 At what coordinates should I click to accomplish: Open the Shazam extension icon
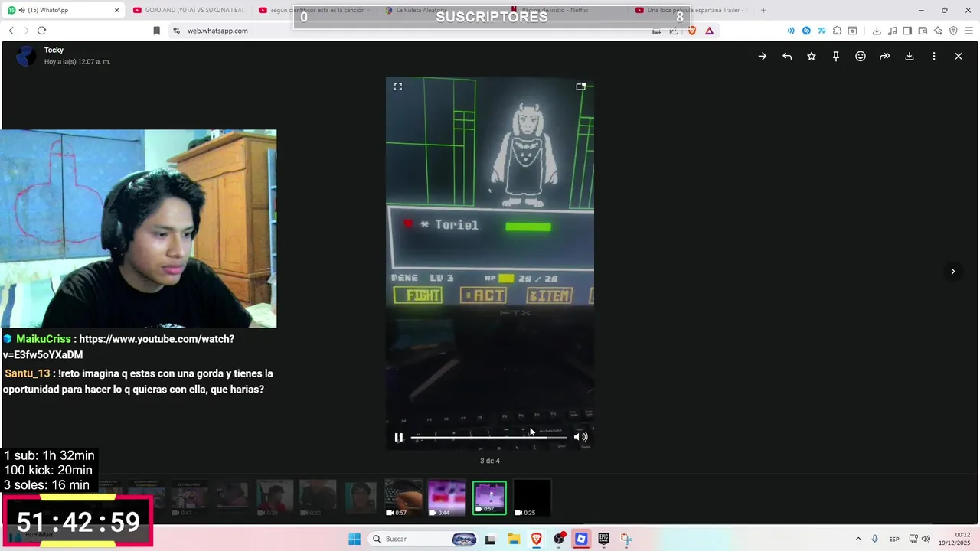point(806,31)
